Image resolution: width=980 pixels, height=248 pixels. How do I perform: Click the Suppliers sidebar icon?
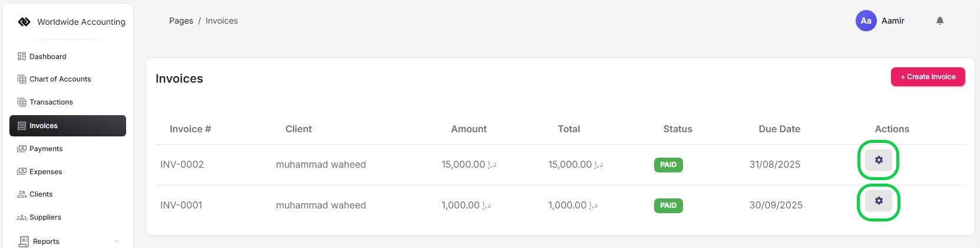(22, 217)
